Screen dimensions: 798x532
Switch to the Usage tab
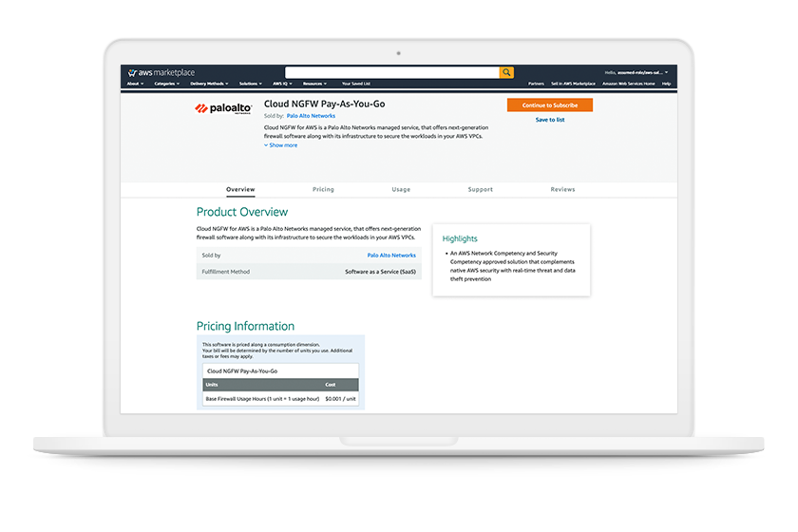click(x=401, y=189)
